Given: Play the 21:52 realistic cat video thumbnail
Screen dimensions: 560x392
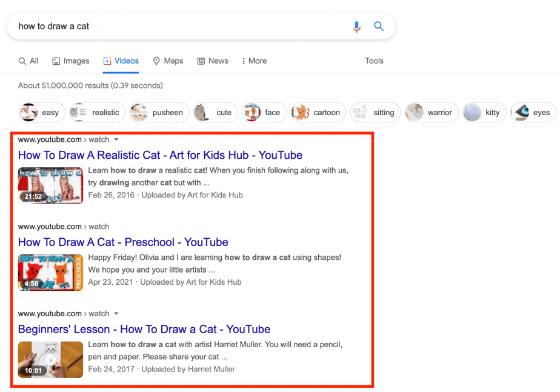Looking at the screenshot, I should pos(51,185).
